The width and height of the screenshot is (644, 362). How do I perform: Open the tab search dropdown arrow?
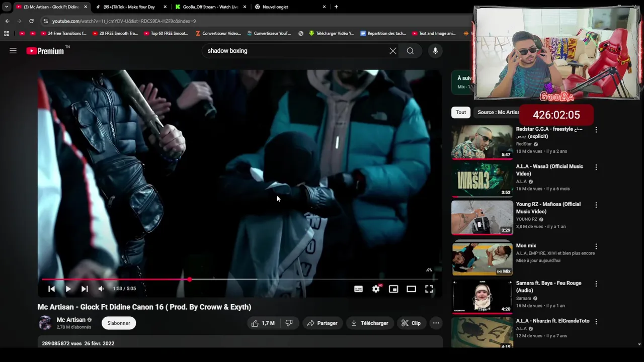7,7
